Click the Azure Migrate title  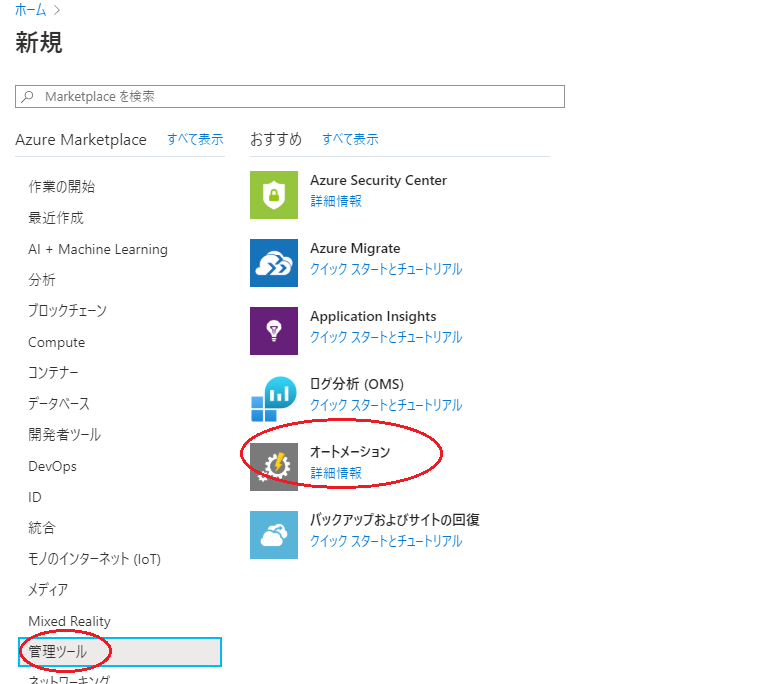point(355,249)
